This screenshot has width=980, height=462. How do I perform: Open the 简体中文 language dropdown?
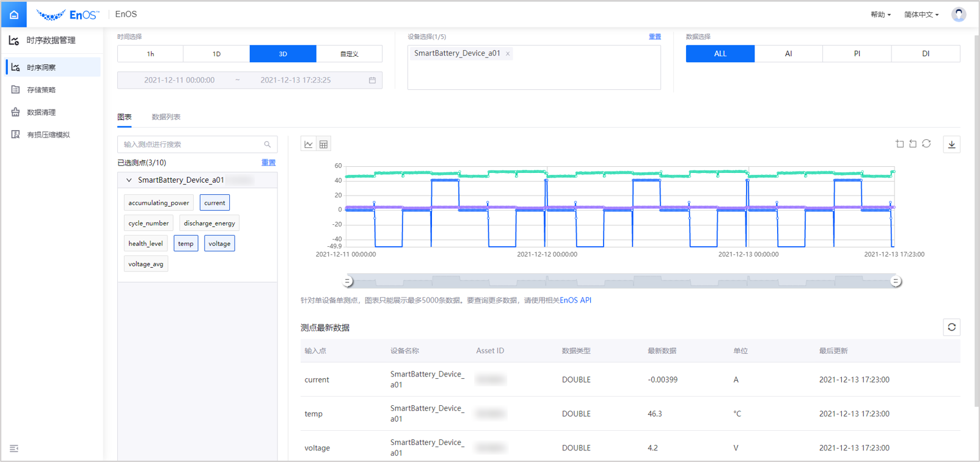[x=921, y=15]
